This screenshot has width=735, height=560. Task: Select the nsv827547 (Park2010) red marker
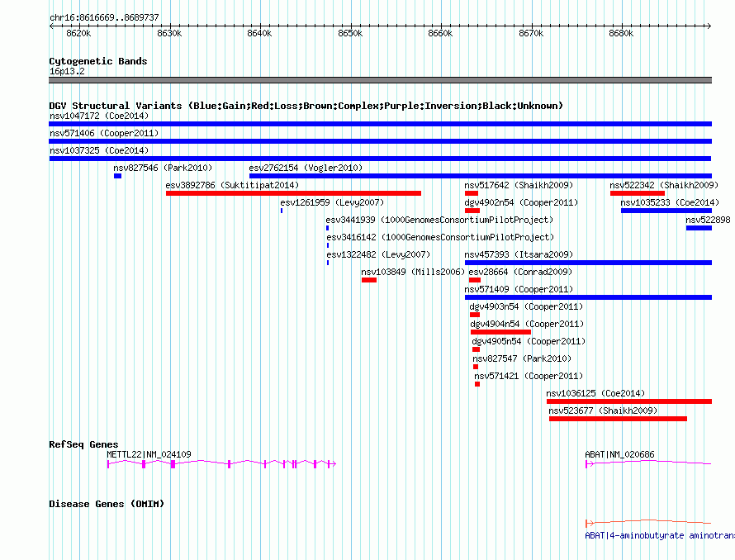[x=476, y=367]
